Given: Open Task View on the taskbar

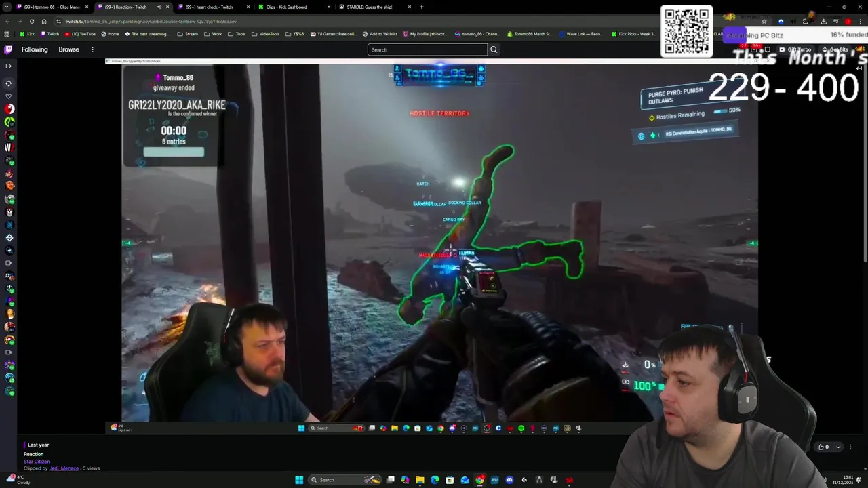Looking at the screenshot, I should pyautogui.click(x=391, y=480).
